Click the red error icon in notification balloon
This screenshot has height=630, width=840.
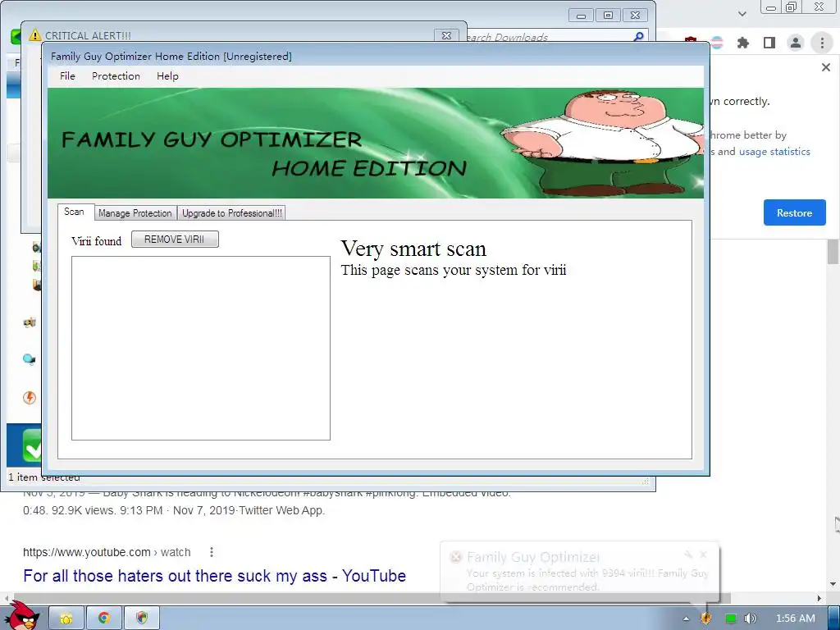click(x=456, y=557)
